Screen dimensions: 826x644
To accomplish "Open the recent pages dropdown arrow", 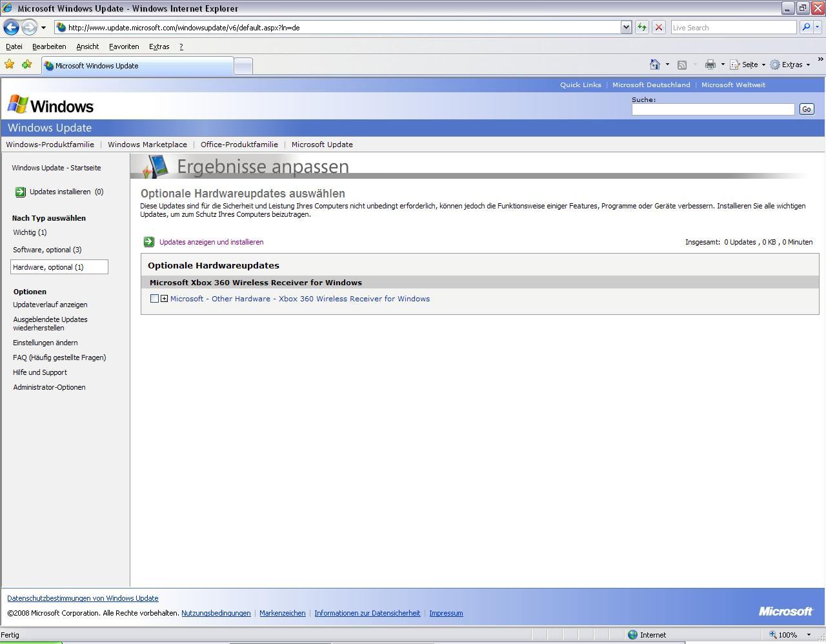I will [43, 28].
